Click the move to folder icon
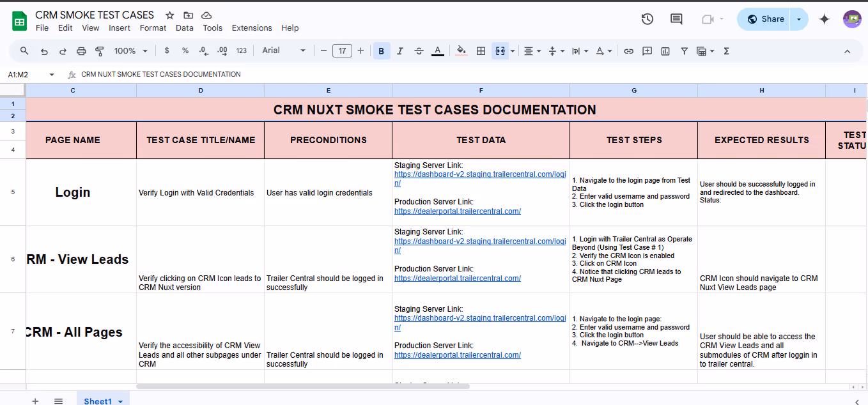This screenshot has width=868, height=405. [x=188, y=15]
